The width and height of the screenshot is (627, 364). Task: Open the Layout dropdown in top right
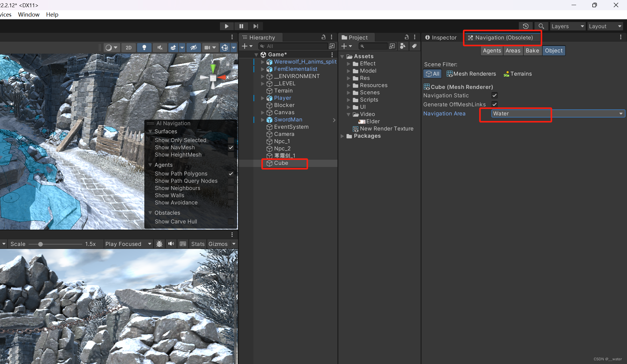click(x=605, y=26)
